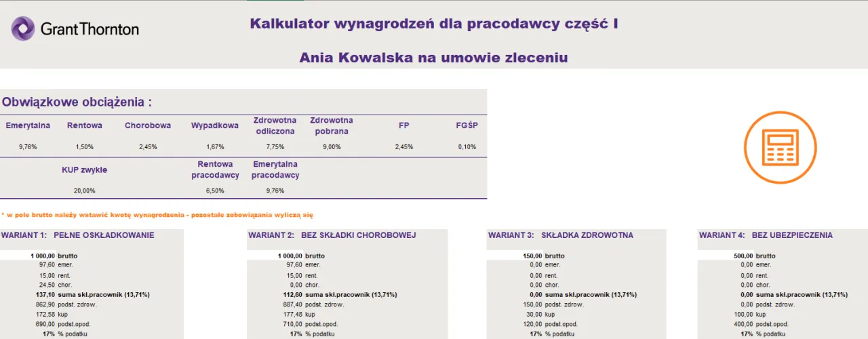
Task: Click the orange calculator icon
Action: pos(780,148)
